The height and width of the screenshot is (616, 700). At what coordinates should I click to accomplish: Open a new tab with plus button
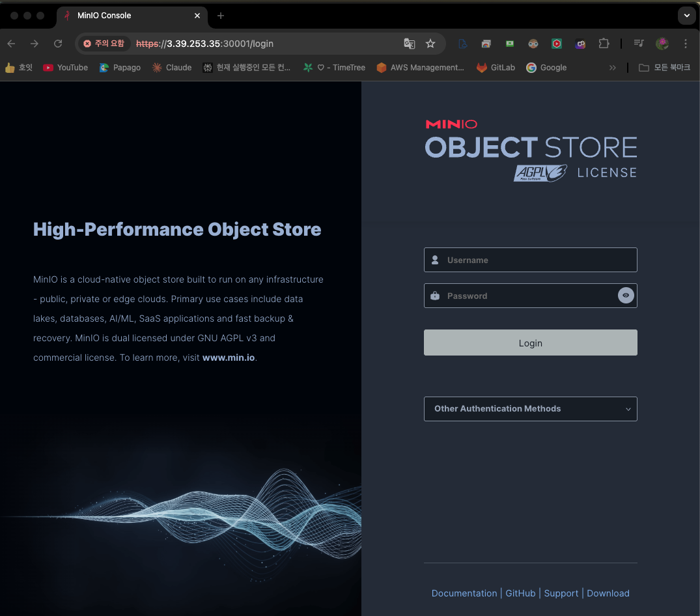tap(221, 16)
